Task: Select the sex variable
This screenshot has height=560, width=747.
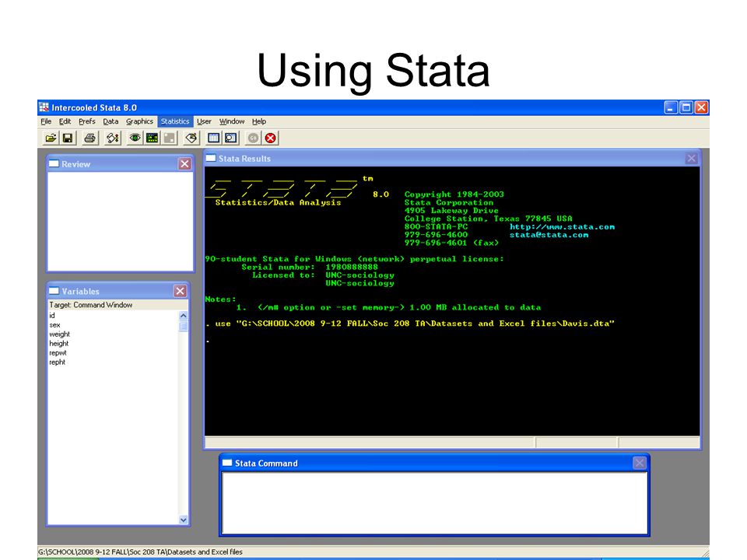Action: [54, 325]
